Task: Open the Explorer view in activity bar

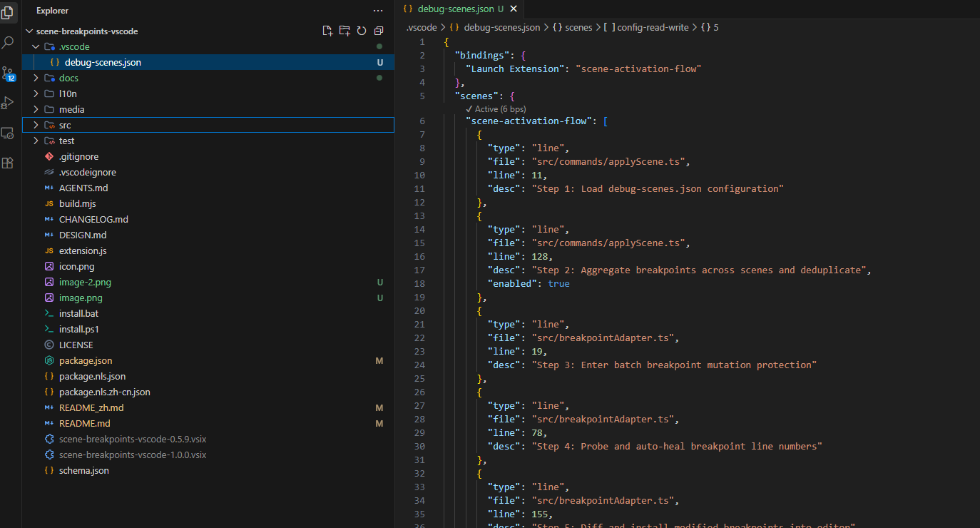Action: pyautogui.click(x=8, y=12)
